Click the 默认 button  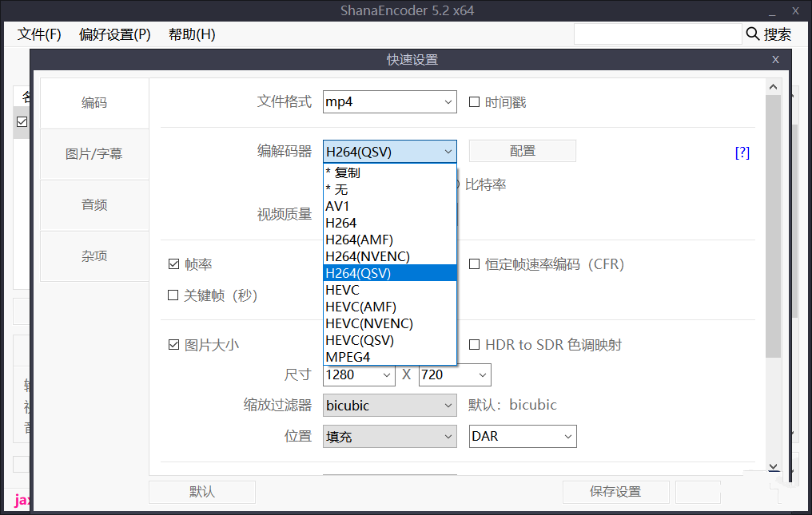pos(202,492)
